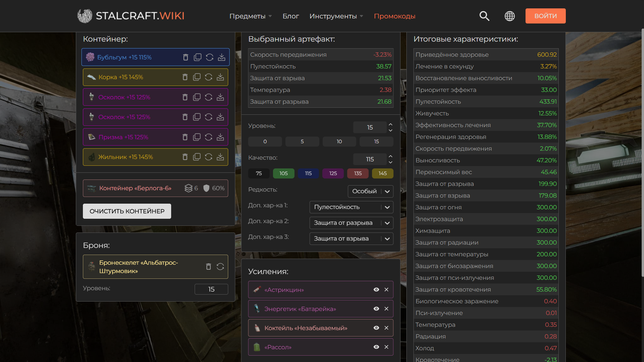Click the ВОЙТИ login button
Screen dimensions: 644x362
[545, 16]
